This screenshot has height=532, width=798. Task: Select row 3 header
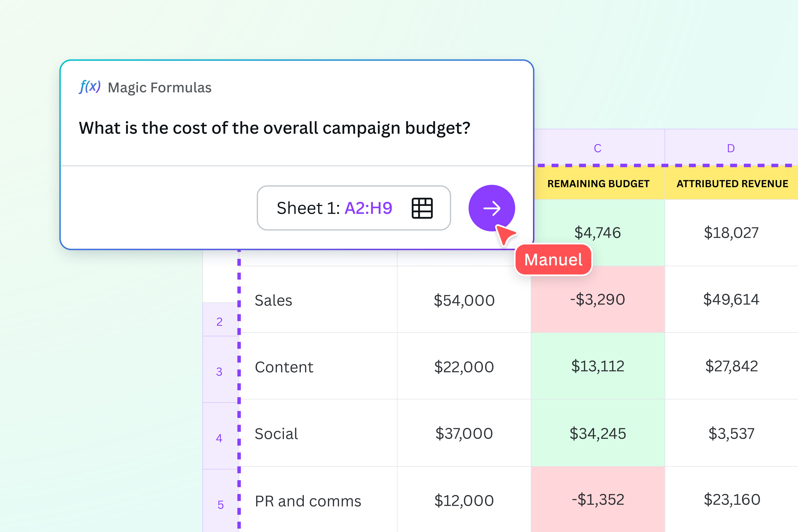[219, 371]
